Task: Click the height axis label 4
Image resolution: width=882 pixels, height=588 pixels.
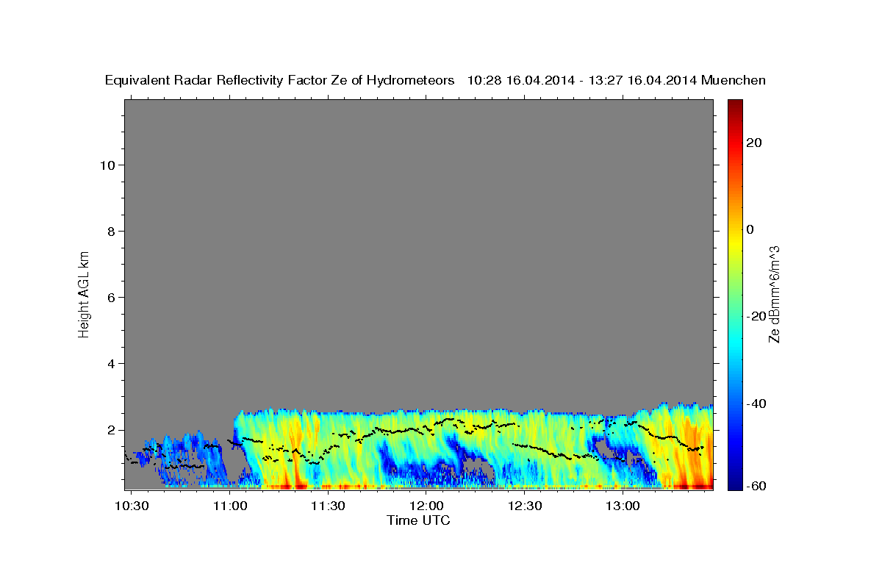Action: (x=110, y=364)
